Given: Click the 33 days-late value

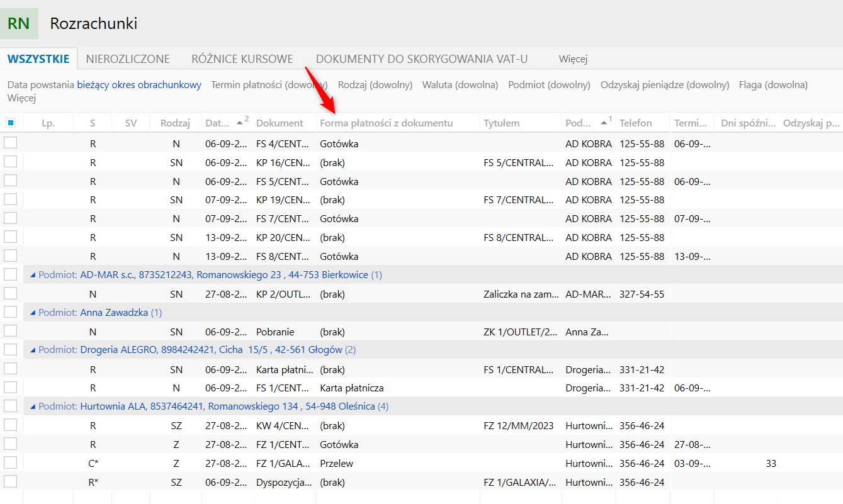Looking at the screenshot, I should (771, 464).
